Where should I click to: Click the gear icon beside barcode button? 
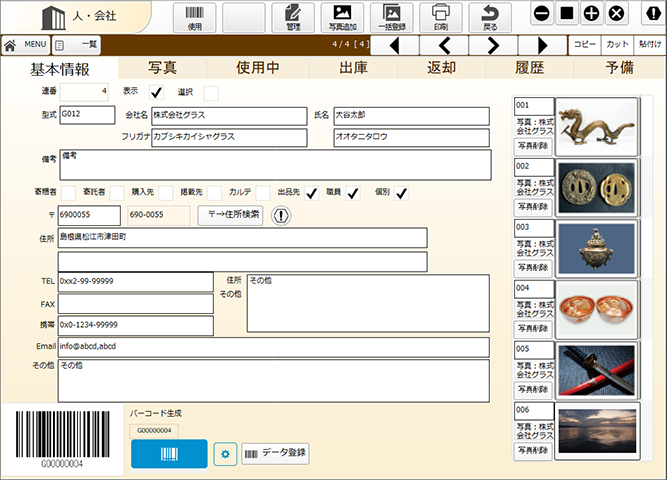click(x=225, y=454)
